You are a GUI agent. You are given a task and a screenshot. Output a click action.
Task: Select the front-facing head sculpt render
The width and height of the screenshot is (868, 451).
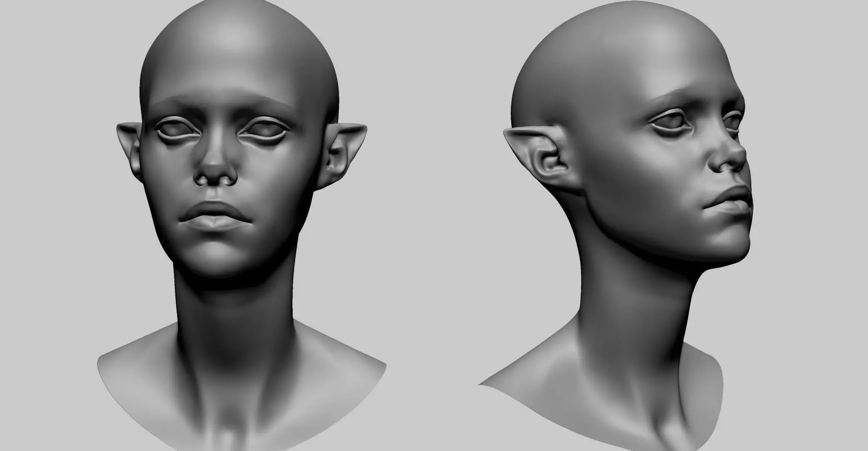point(242,226)
